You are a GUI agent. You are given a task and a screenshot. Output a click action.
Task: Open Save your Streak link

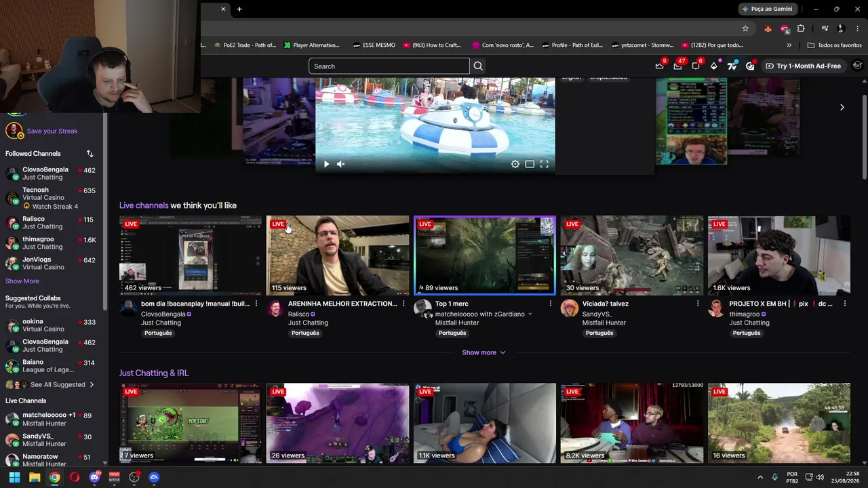52,131
